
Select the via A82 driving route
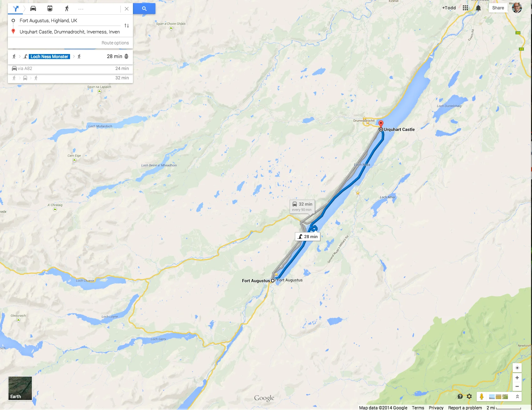pyautogui.click(x=70, y=68)
